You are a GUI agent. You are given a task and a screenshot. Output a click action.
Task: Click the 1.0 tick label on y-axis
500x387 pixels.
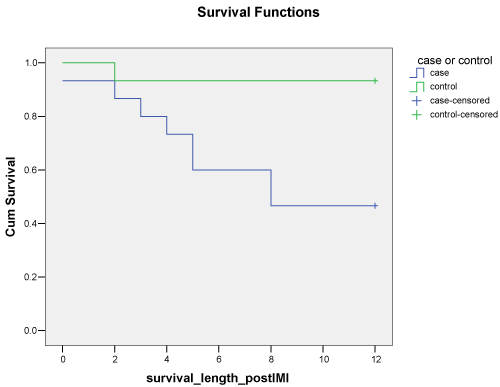click(x=30, y=63)
